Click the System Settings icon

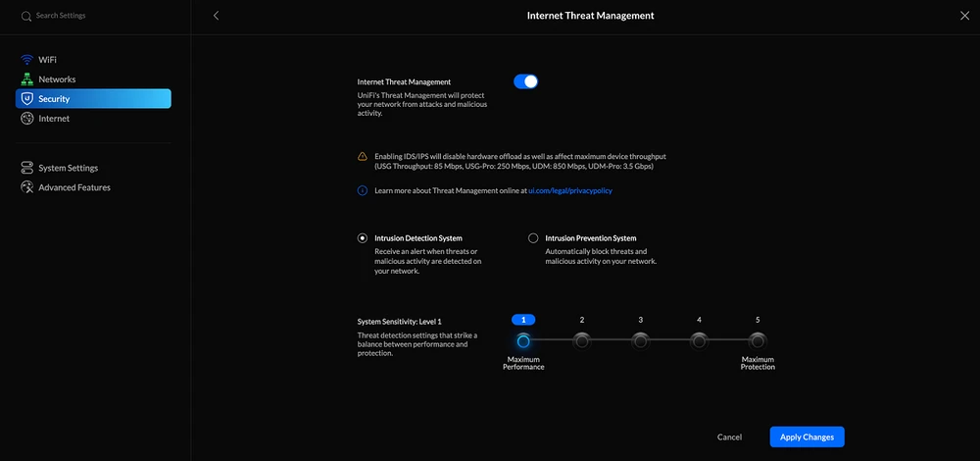[x=27, y=168]
